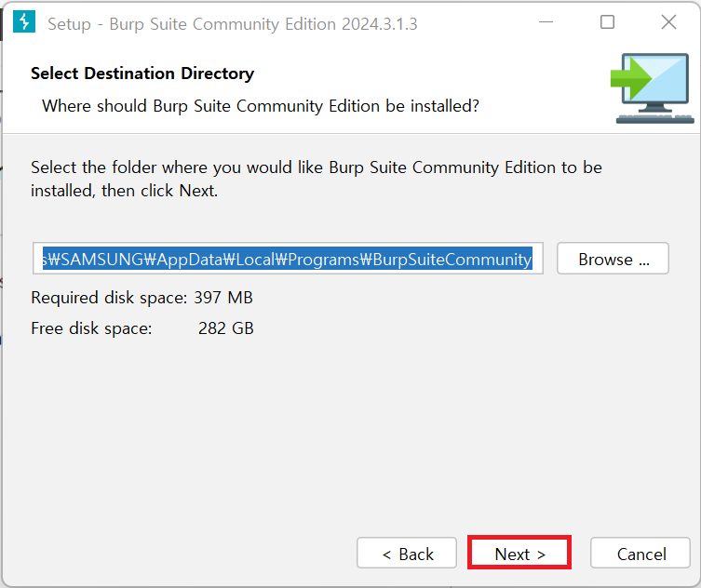Click the Burp Suite lightning title-bar icon
The height and width of the screenshot is (588, 701).
click(x=24, y=22)
